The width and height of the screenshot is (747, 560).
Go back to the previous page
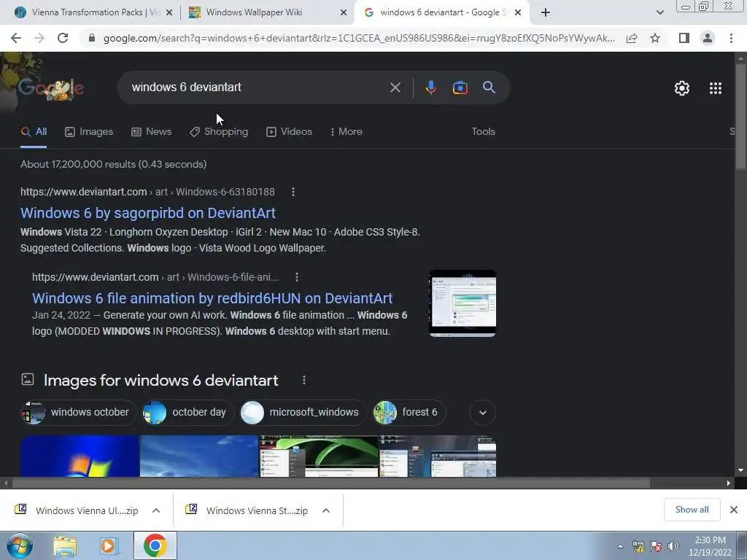pos(16,38)
